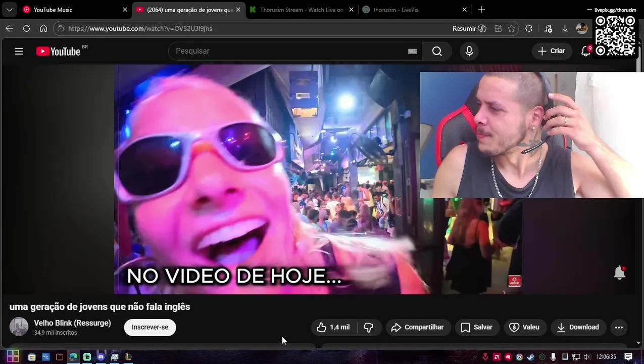Open the browser profile avatar
The width and height of the screenshot is (644, 364).
(x=582, y=28)
